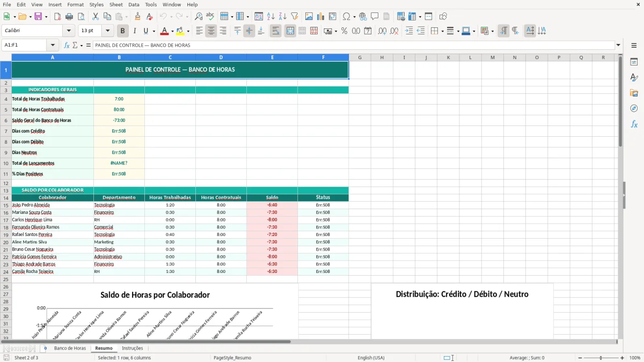This screenshot has height=362, width=644.
Task: Click the zoom slider in status bar
Action: click(601, 358)
